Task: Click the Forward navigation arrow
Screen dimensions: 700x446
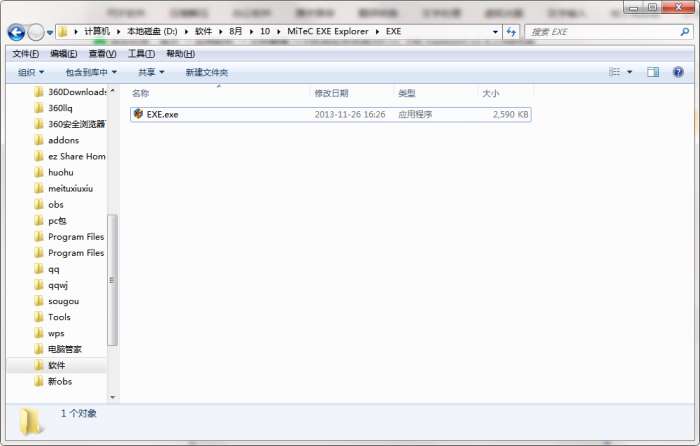Action: click(36, 32)
